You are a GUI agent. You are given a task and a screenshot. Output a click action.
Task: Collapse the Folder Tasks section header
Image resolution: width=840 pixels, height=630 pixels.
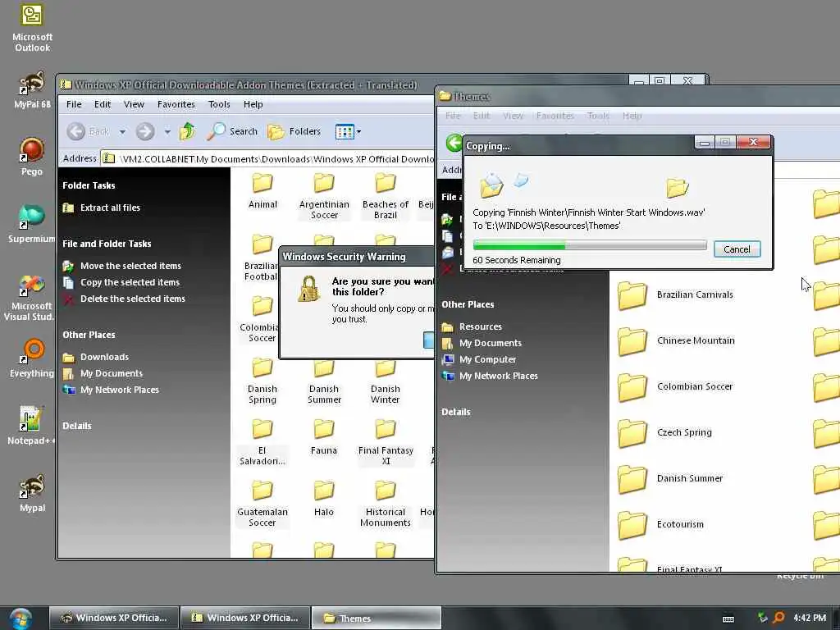(89, 185)
